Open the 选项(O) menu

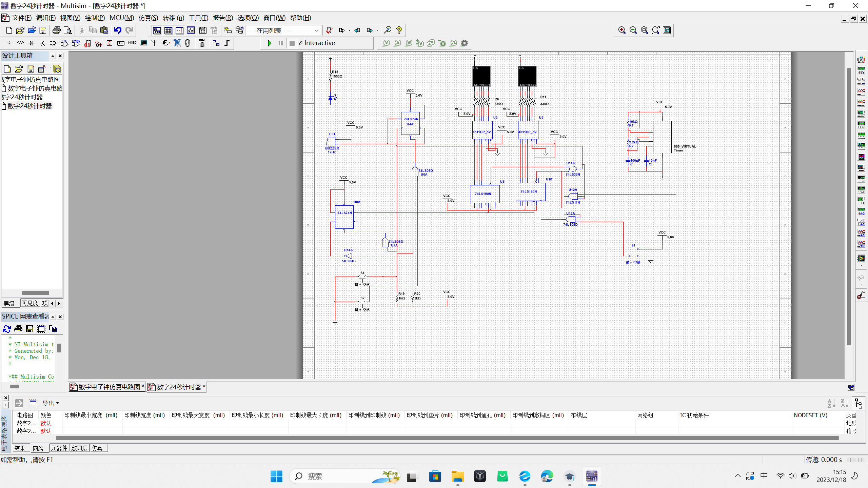248,18
